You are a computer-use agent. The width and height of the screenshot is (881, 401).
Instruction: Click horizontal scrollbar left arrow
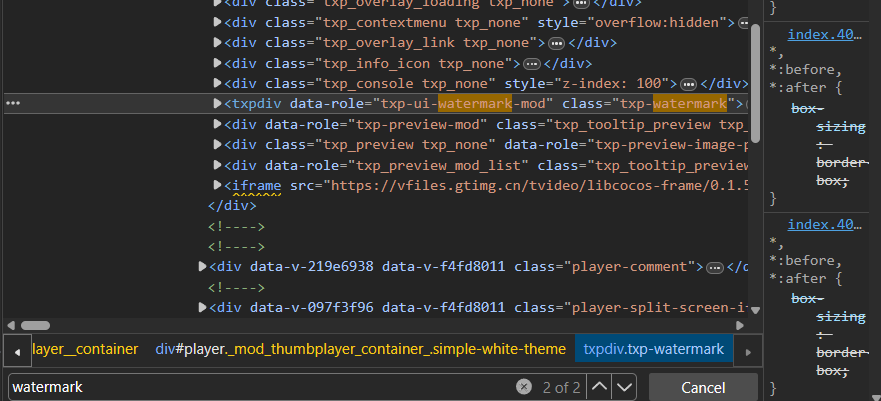[10, 325]
